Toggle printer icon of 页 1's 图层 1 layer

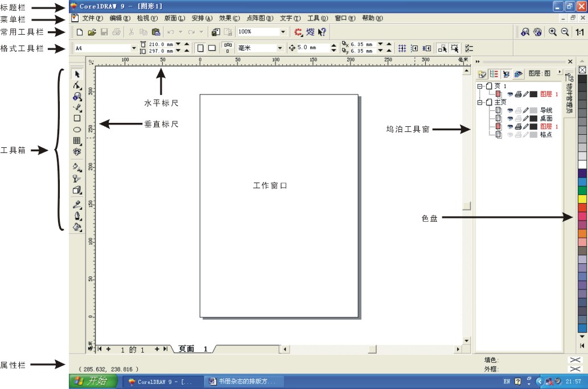[518, 94]
